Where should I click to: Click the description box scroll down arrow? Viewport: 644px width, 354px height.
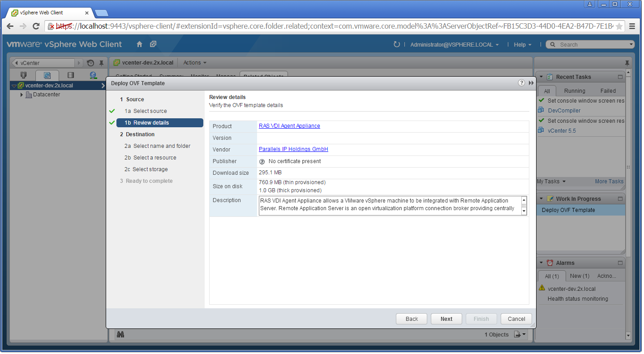pyautogui.click(x=524, y=212)
